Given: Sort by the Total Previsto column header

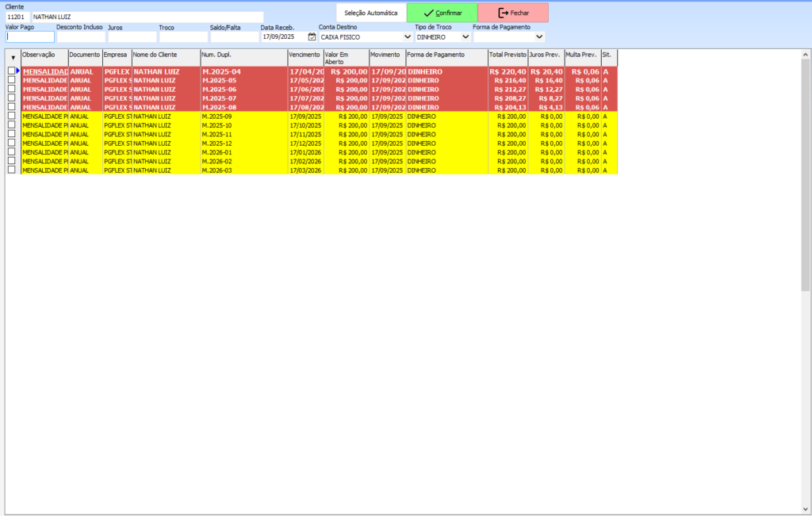Looking at the screenshot, I should pos(508,58).
